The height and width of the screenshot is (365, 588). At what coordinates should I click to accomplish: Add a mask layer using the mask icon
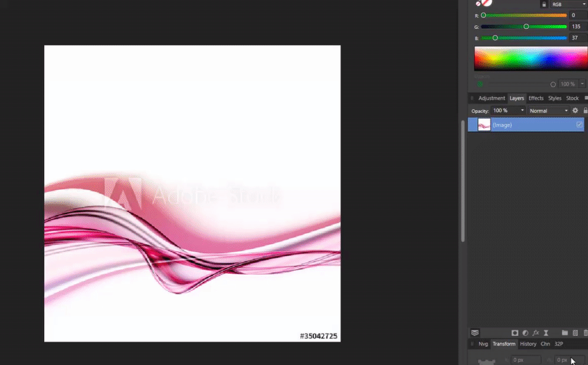point(515,333)
